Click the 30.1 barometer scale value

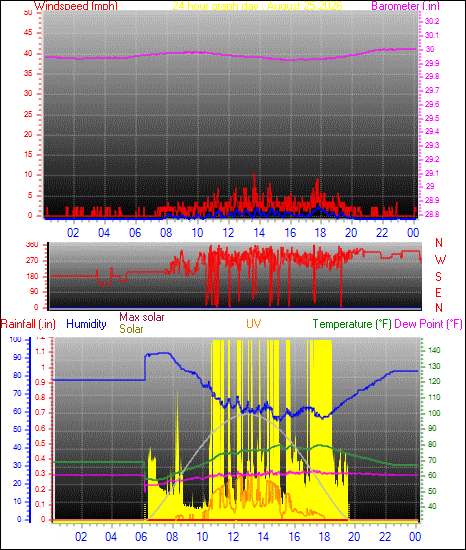pos(432,35)
